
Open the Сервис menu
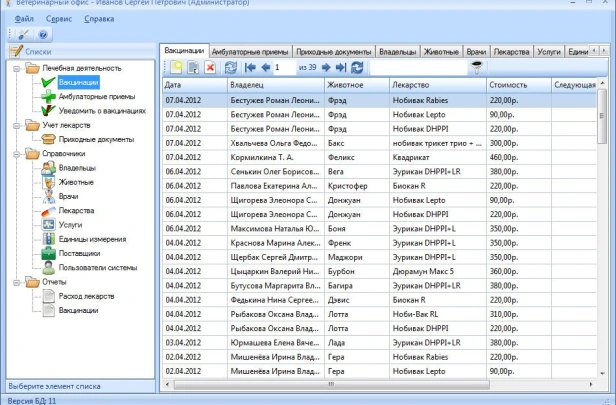click(x=60, y=18)
